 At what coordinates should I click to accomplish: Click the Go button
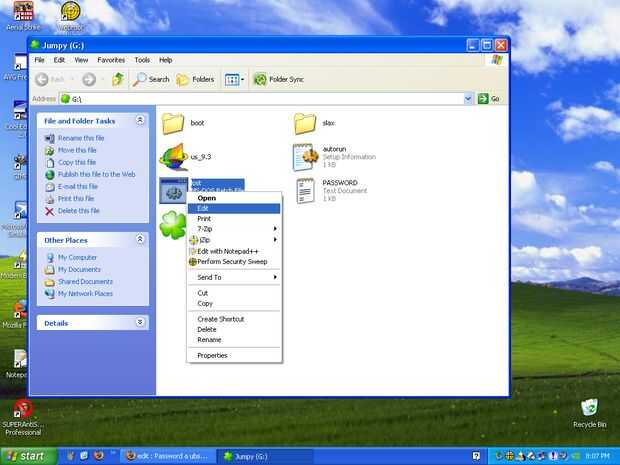[489, 98]
